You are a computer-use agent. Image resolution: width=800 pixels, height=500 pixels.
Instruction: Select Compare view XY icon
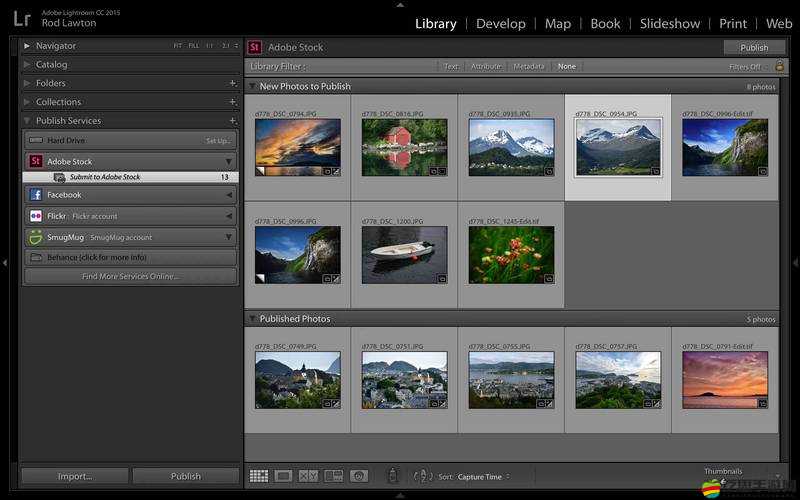pos(308,477)
